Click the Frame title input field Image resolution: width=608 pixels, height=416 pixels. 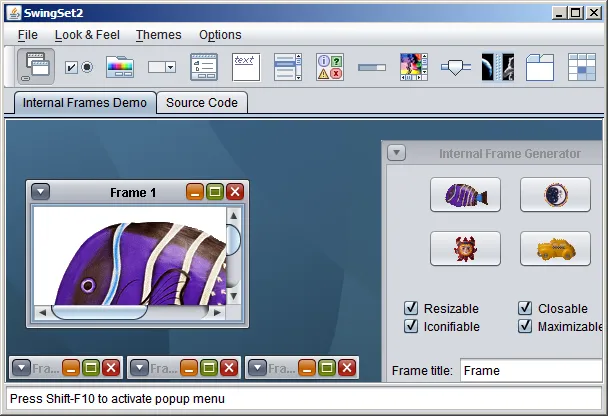(x=531, y=371)
